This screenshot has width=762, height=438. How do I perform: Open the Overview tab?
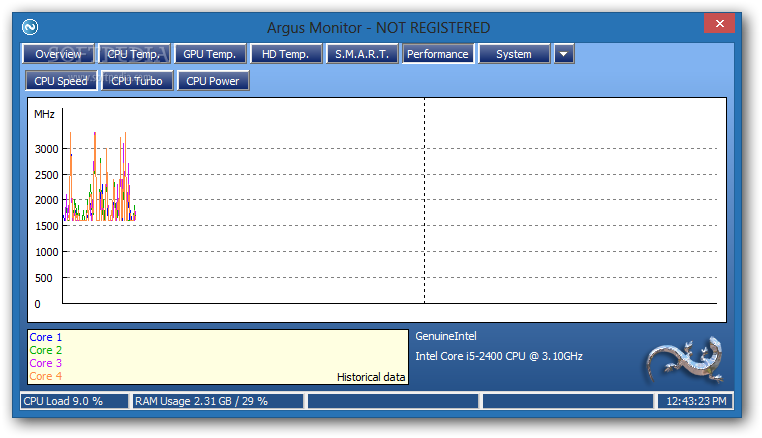coord(58,54)
